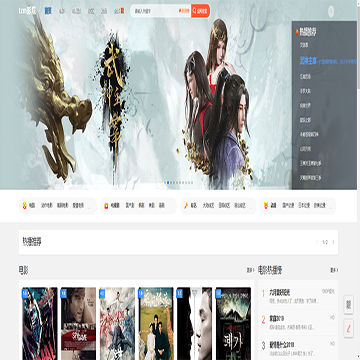
Task: Open the first movie poster thumbnail
Action: point(40,323)
